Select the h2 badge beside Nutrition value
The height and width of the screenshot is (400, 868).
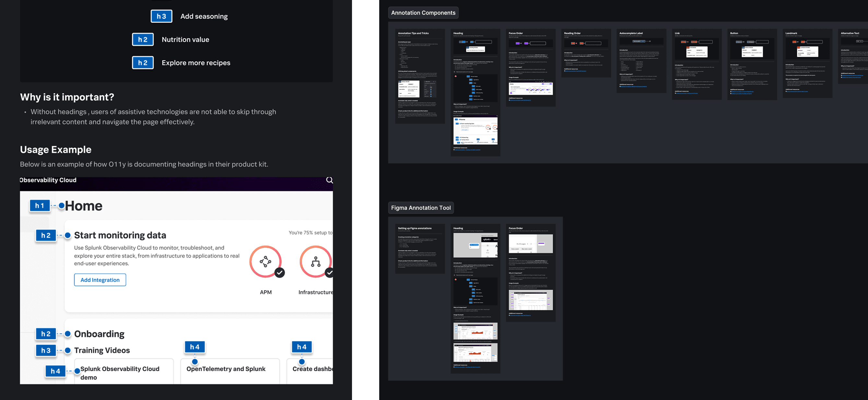143,40
